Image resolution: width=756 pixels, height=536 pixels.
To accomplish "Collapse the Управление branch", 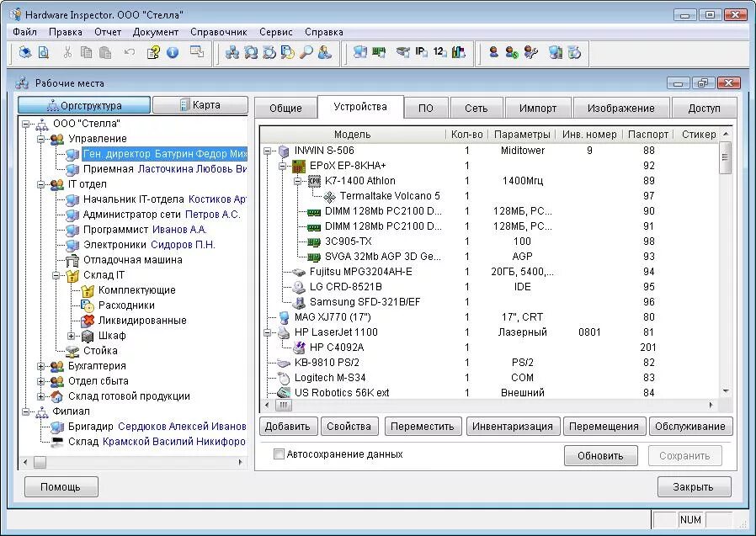I will pos(41,139).
